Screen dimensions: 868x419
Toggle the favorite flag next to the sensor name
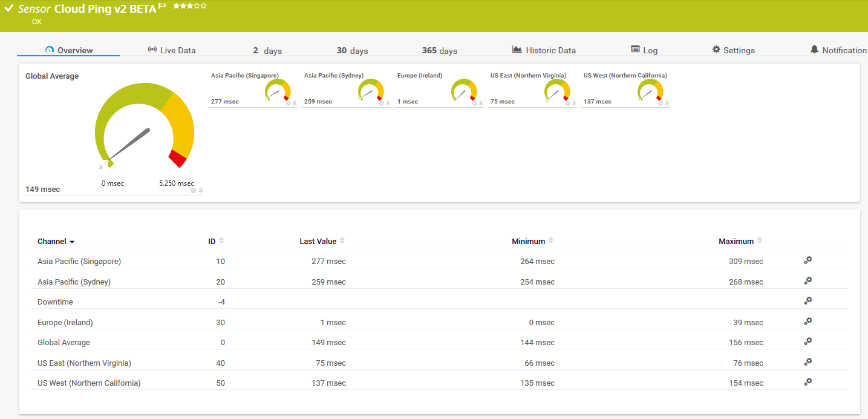(x=160, y=5)
